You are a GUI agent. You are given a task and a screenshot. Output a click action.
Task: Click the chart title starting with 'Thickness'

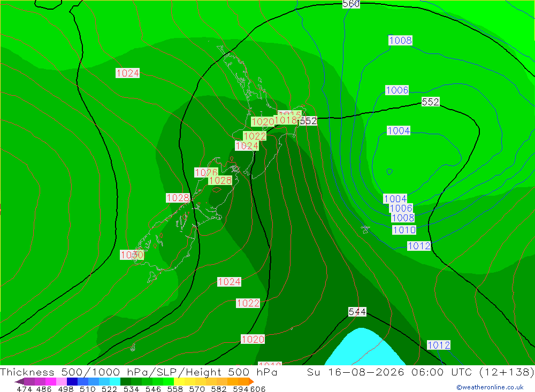tap(139, 372)
